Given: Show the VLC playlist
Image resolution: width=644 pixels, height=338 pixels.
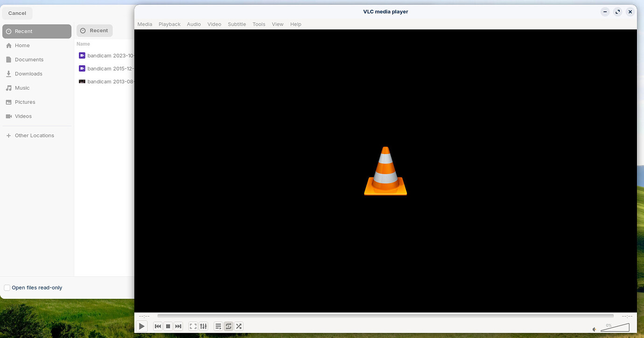Looking at the screenshot, I should (218, 326).
